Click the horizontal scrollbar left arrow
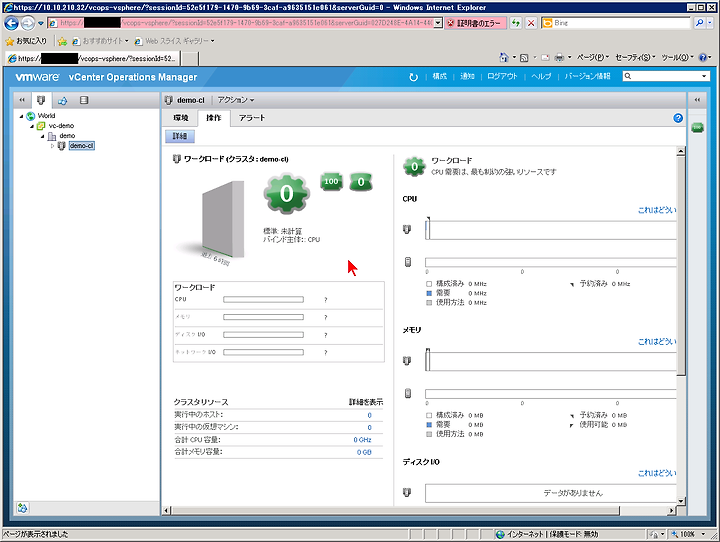Image resolution: width=720 pixels, height=542 pixels. click(167, 510)
